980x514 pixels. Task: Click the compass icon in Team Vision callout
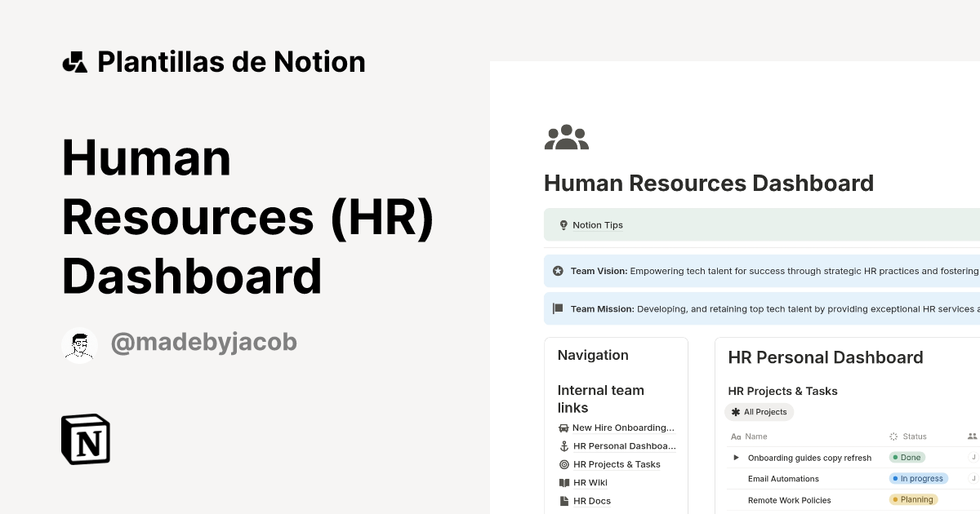(557, 270)
